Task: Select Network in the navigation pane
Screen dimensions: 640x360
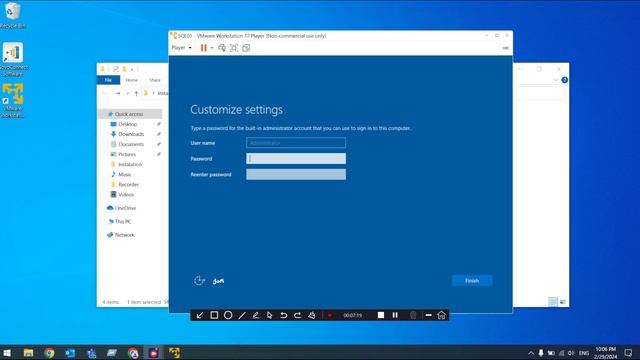Action: (124, 235)
